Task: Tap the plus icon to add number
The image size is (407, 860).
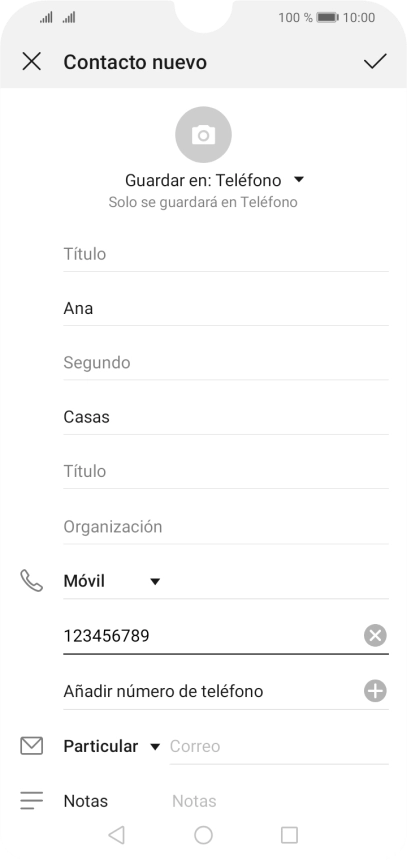Action: click(x=375, y=691)
